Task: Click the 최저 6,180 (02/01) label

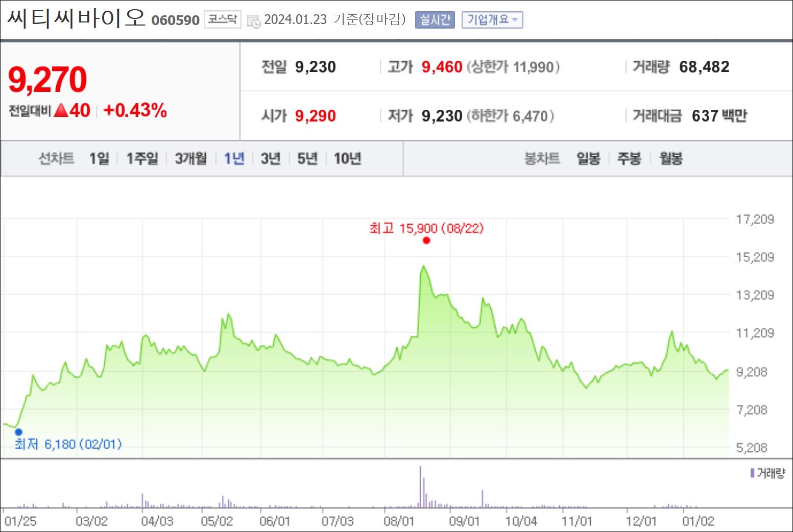Action: pos(68,444)
